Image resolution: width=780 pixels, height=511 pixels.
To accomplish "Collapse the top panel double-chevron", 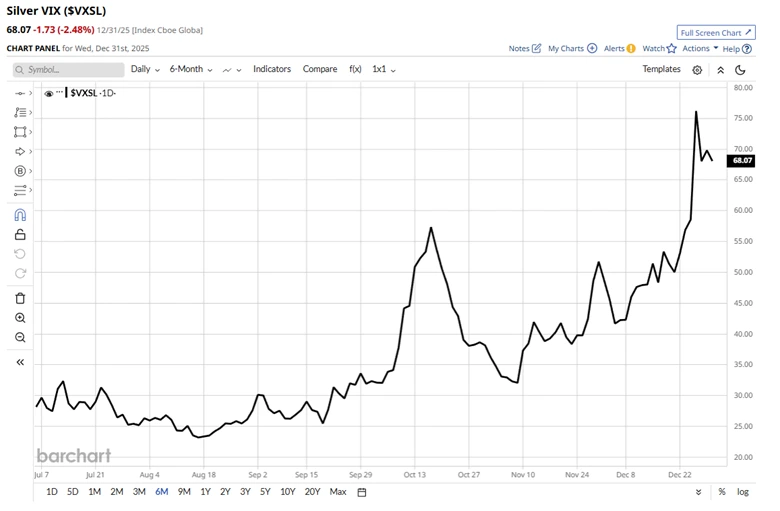I will (720, 70).
